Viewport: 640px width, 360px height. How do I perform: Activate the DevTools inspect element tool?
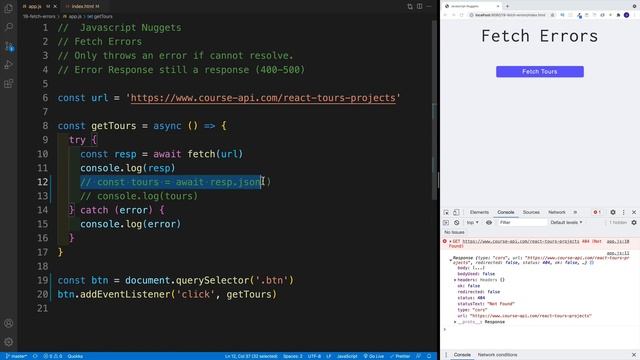pos(446,212)
